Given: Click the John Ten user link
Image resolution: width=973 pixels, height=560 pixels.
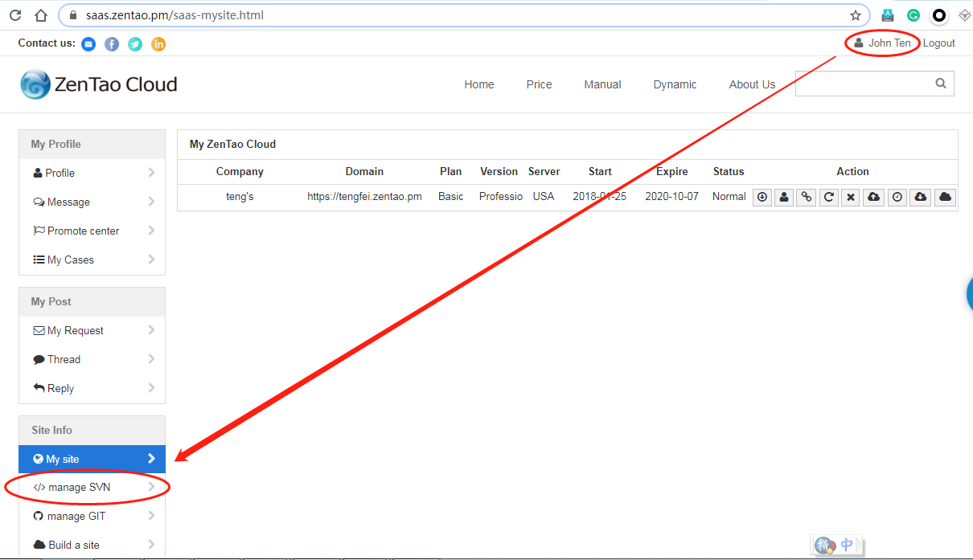Looking at the screenshot, I should [x=883, y=43].
